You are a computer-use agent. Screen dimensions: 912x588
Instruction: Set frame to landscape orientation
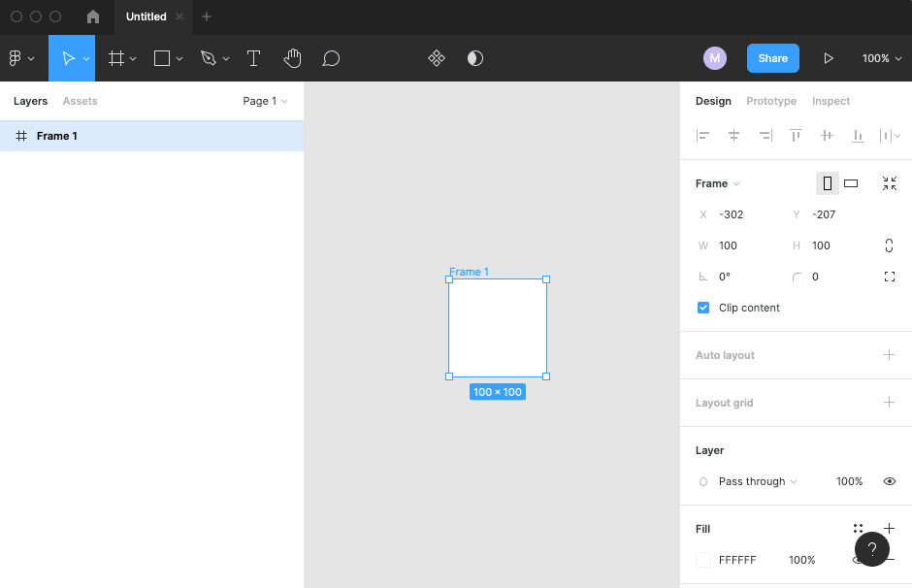851,183
